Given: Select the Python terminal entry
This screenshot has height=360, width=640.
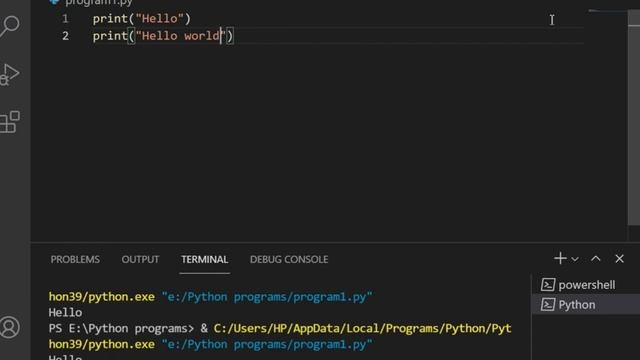Looking at the screenshot, I should [586, 304].
